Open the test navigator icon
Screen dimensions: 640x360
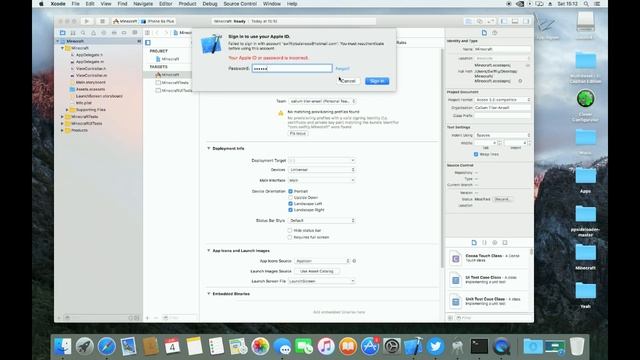click(x=104, y=33)
